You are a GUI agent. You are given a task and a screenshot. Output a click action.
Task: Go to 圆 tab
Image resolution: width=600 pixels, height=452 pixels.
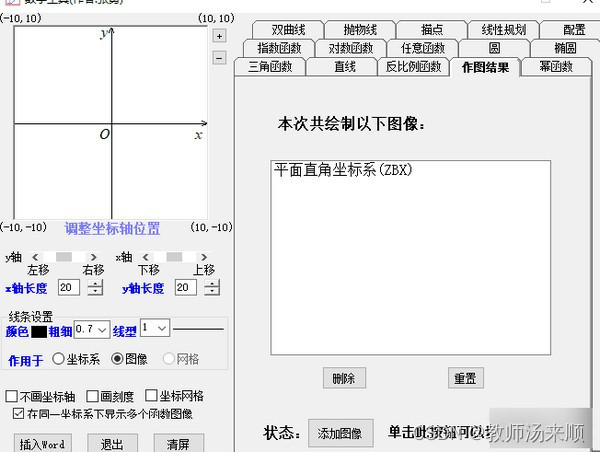494,48
